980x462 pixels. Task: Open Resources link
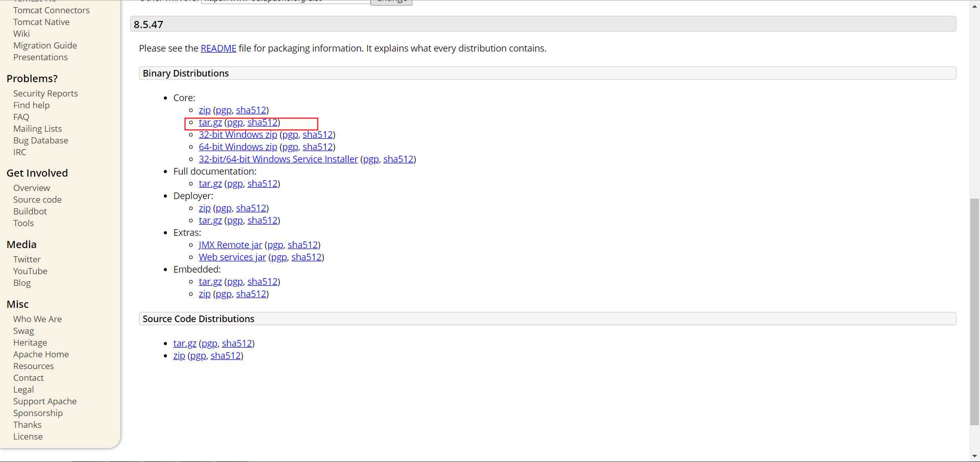tap(33, 366)
